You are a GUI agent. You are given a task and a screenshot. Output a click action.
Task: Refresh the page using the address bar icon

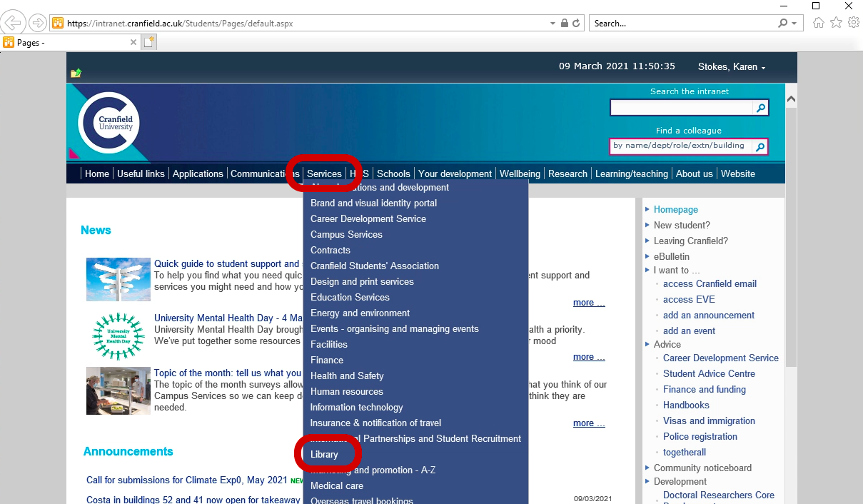pyautogui.click(x=576, y=23)
